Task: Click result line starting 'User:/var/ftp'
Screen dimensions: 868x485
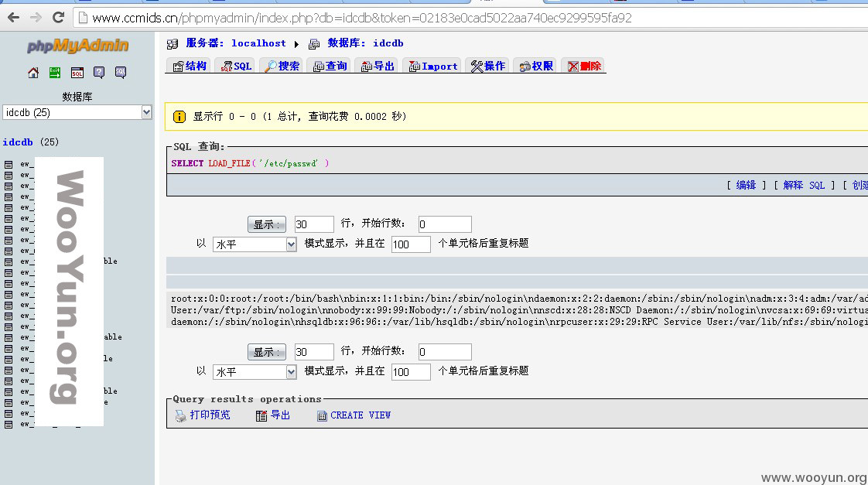Action: pyautogui.click(x=519, y=310)
